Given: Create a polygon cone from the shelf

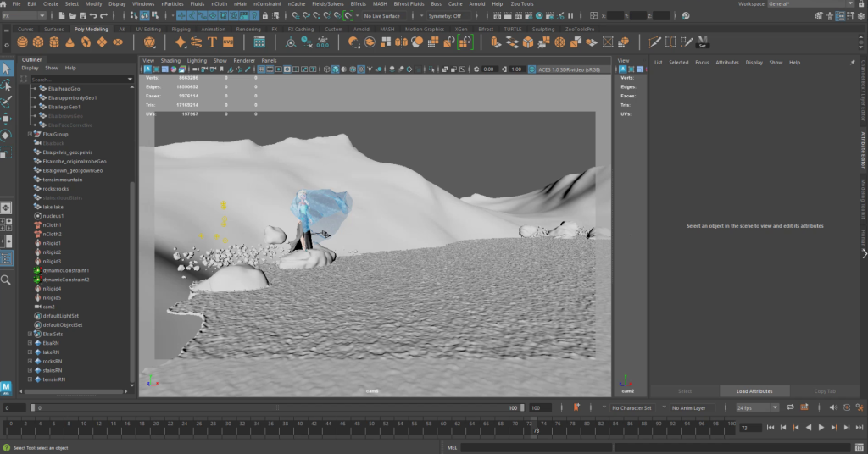Looking at the screenshot, I should coord(70,42).
